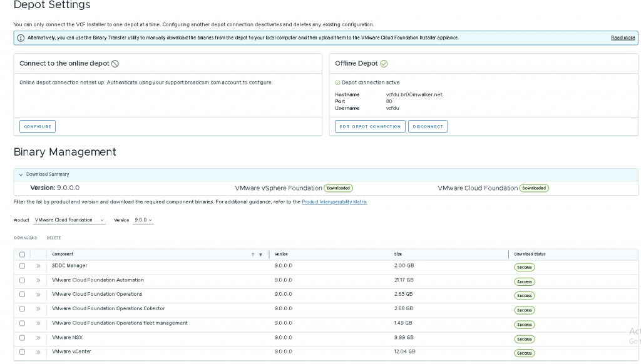Click the VMware Cloud Foundation Operations Collector name
This screenshot has height=364, width=641.
108,309
